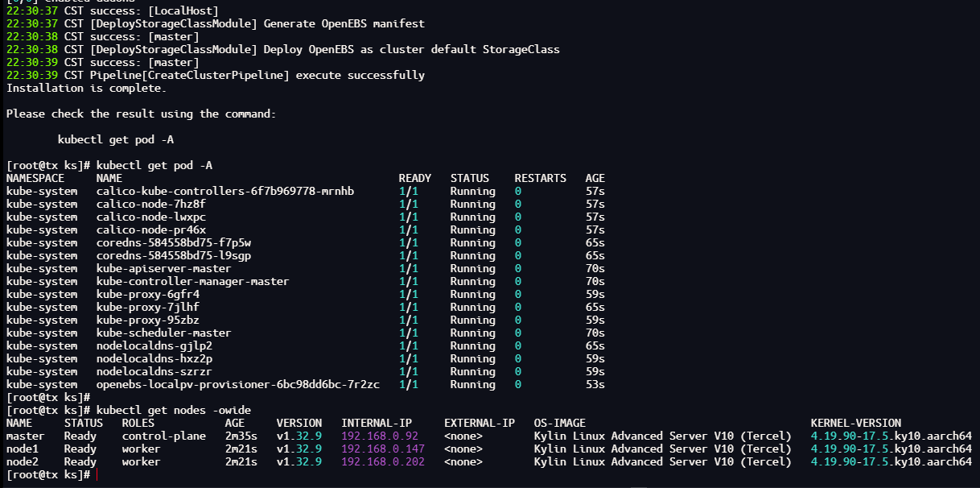
Task: Click the coredns-584558bd75-f7p5w pod entry
Action: 173,243
